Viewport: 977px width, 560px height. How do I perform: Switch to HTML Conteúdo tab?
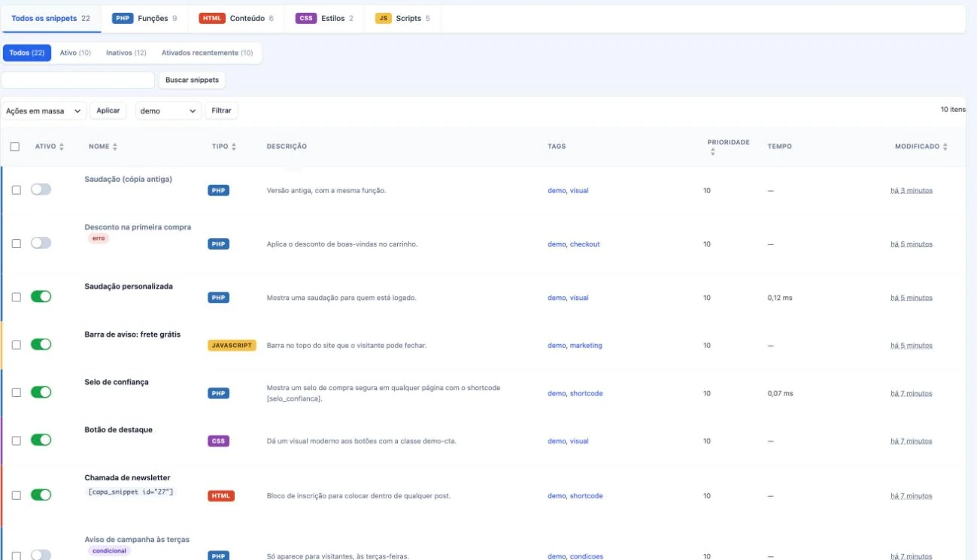[236, 18]
